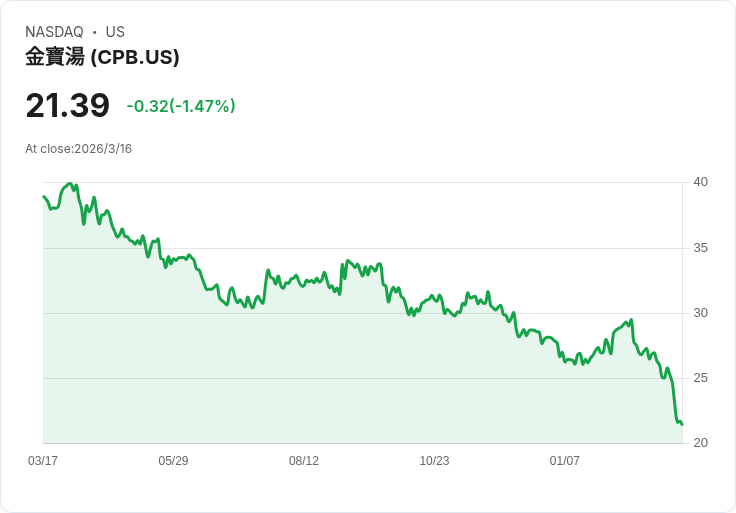Click the 03/17 date on x-axis
Screen dimensions: 736x513
[43, 460]
